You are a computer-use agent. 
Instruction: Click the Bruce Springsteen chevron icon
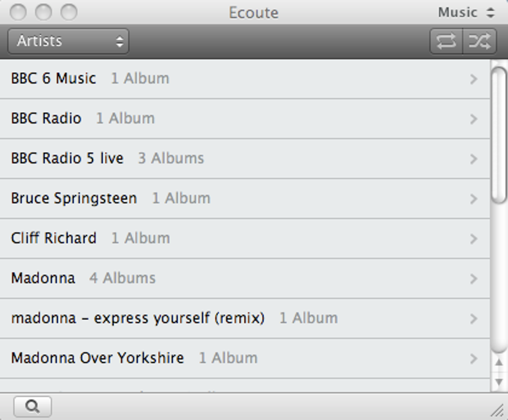coord(474,199)
